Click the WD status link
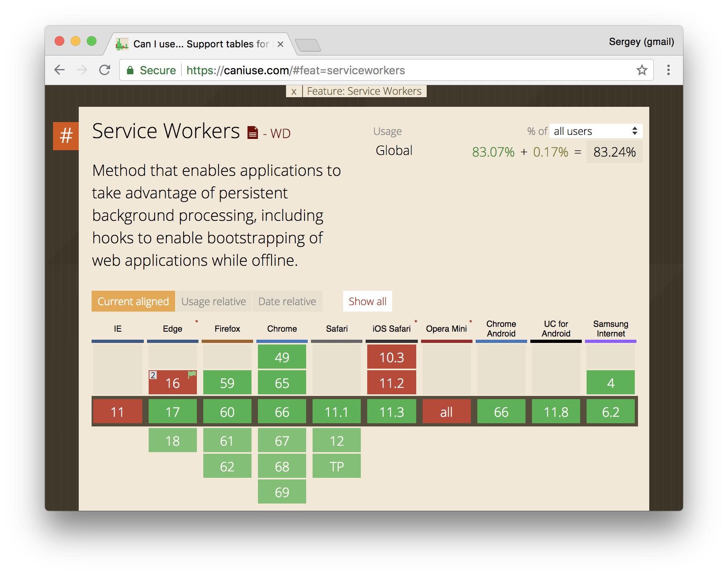The height and width of the screenshot is (575, 728). tap(280, 133)
